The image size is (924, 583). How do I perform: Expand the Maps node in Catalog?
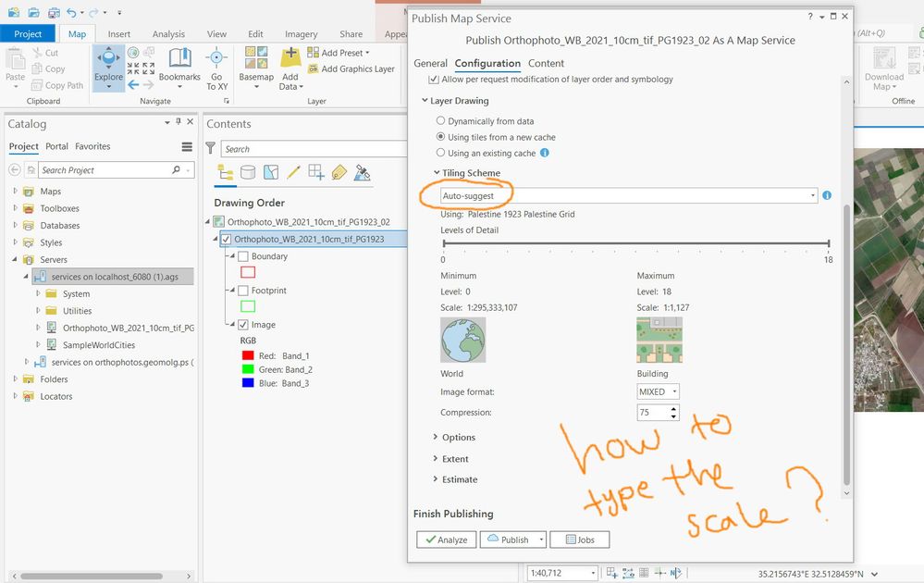[x=16, y=191]
